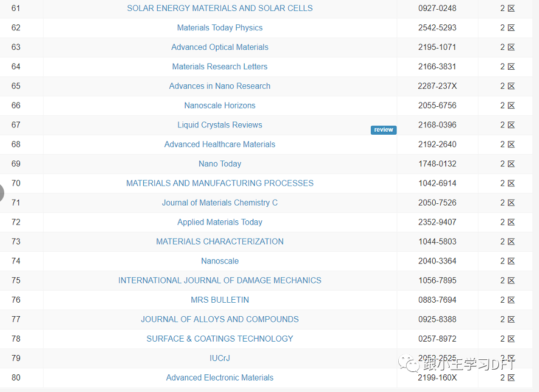Click the blue review badge beside Liquid Crystals Reviews

(x=384, y=130)
